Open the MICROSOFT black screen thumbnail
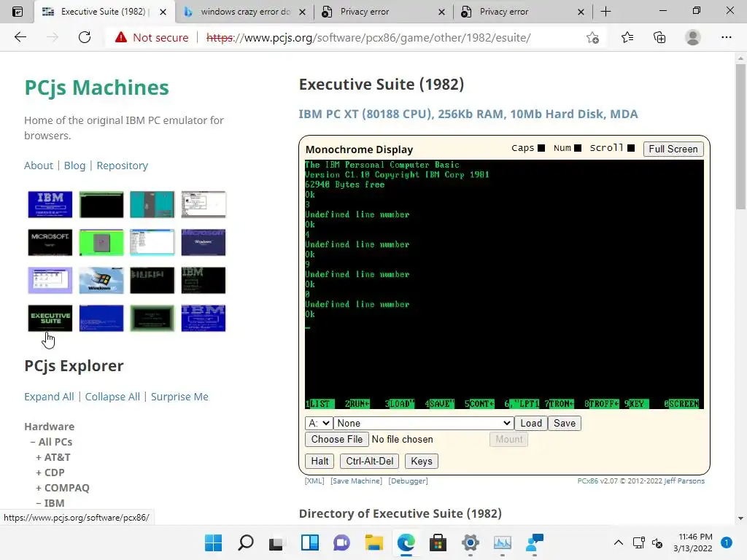 pos(50,242)
